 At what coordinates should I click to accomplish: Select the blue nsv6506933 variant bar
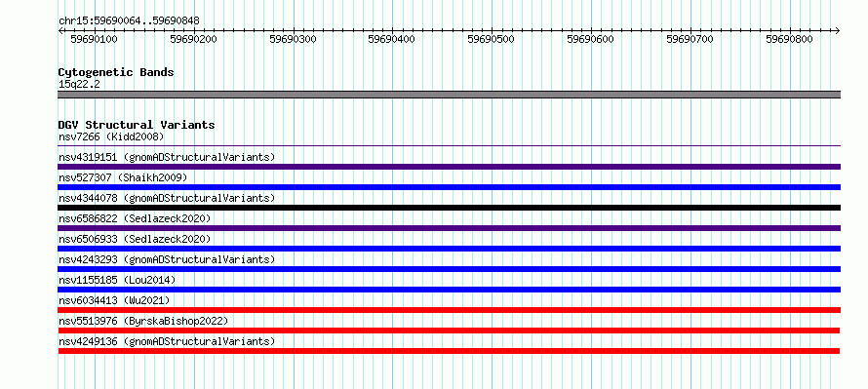449,249
